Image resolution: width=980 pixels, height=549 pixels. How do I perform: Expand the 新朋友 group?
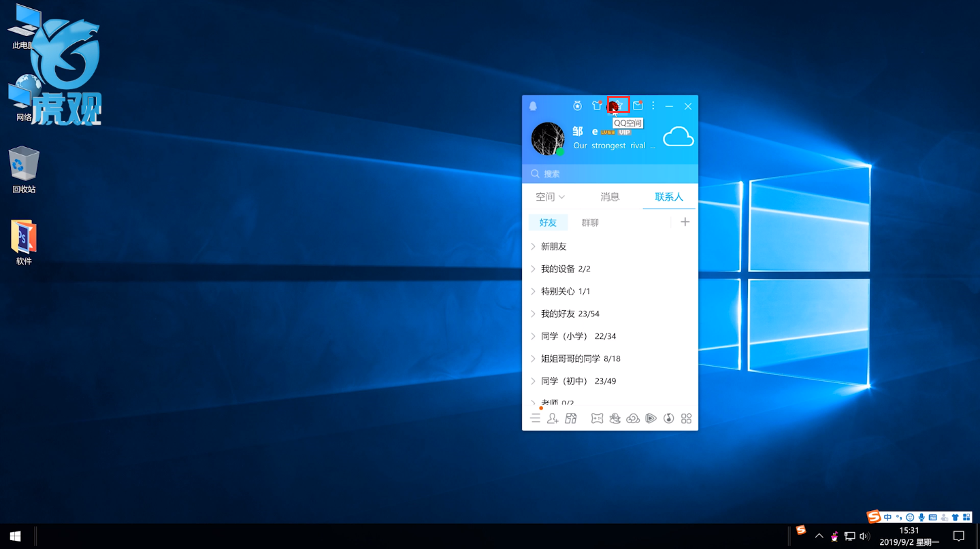tap(610, 246)
